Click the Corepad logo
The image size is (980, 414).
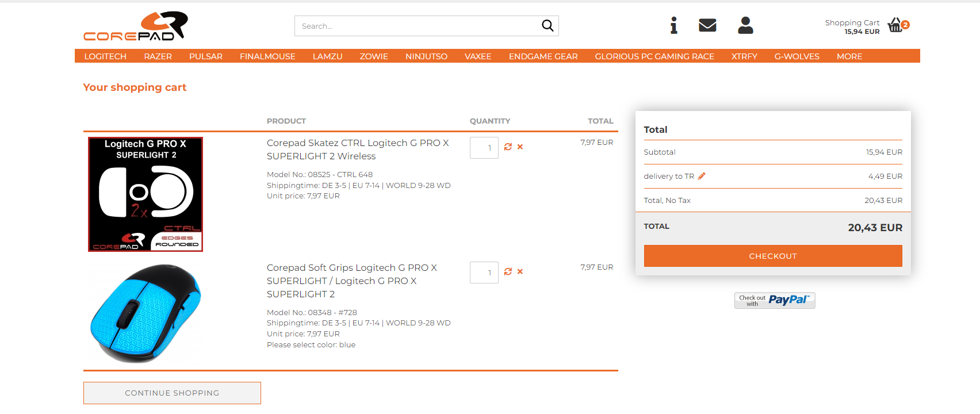click(136, 26)
